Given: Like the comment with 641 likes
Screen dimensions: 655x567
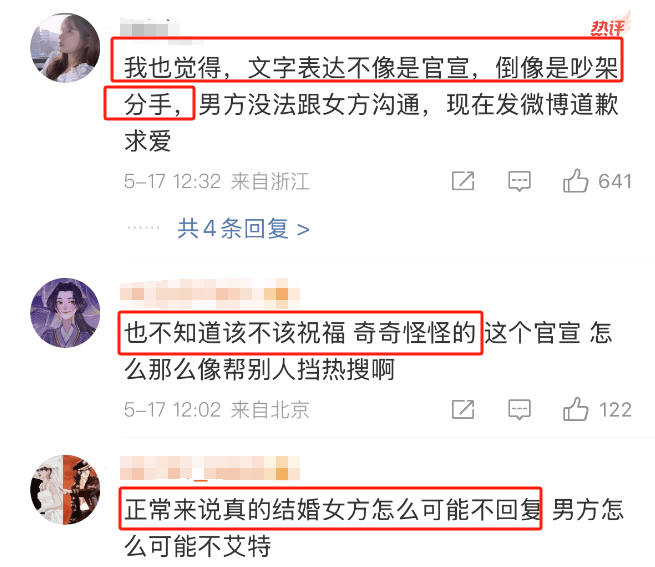Looking at the screenshot, I should pyautogui.click(x=575, y=181).
